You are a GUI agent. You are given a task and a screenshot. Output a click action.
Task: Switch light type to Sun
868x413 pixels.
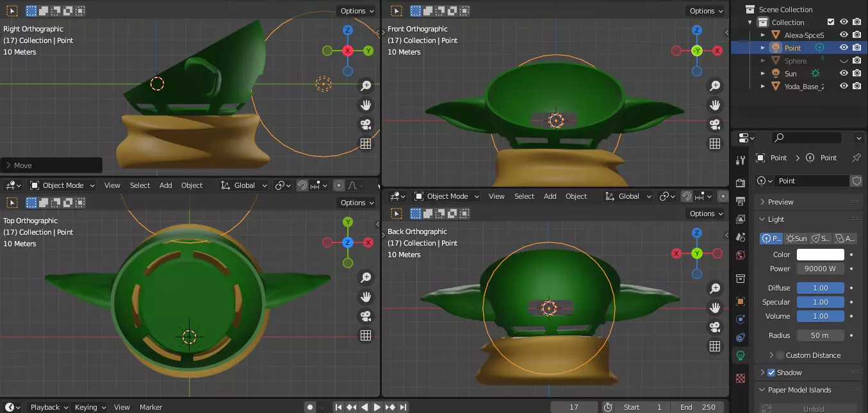[796, 238]
